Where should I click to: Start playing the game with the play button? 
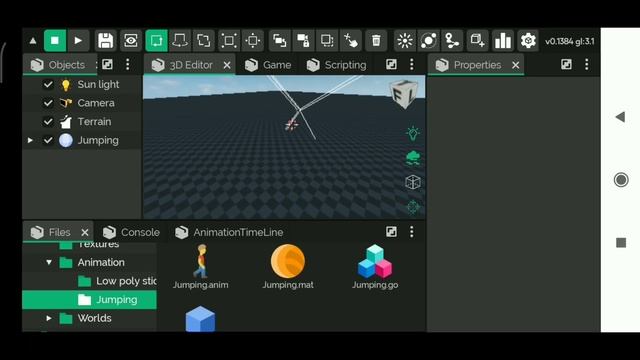pos(78,41)
